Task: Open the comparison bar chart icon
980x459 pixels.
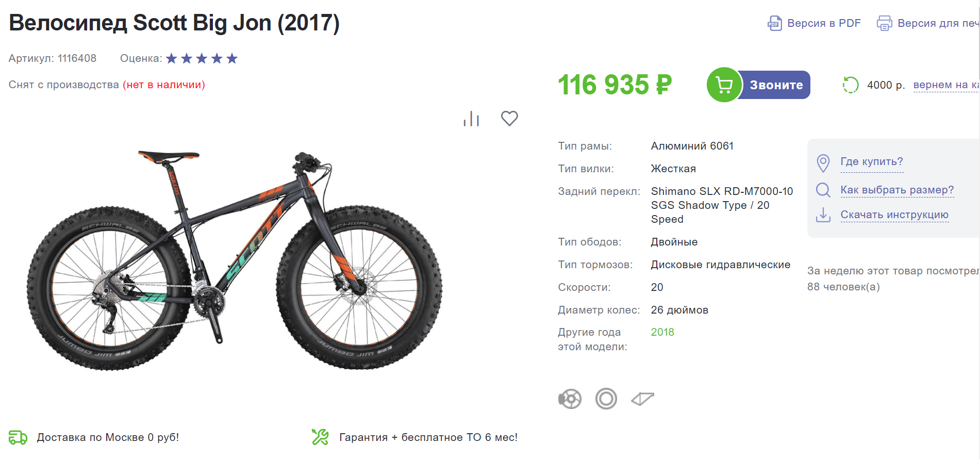Action: point(471,119)
